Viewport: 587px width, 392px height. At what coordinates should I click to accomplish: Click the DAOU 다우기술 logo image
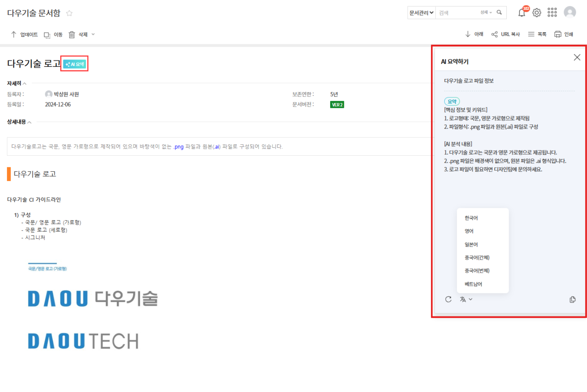[93, 298]
